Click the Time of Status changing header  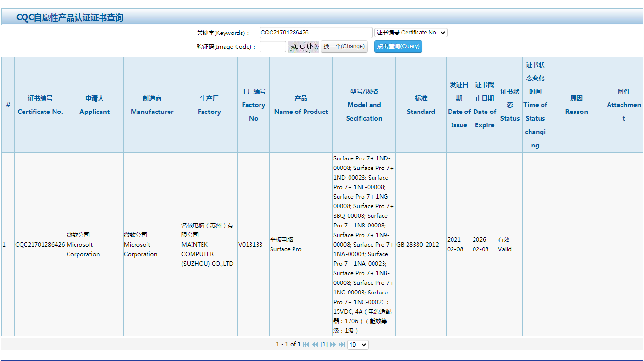click(x=535, y=105)
